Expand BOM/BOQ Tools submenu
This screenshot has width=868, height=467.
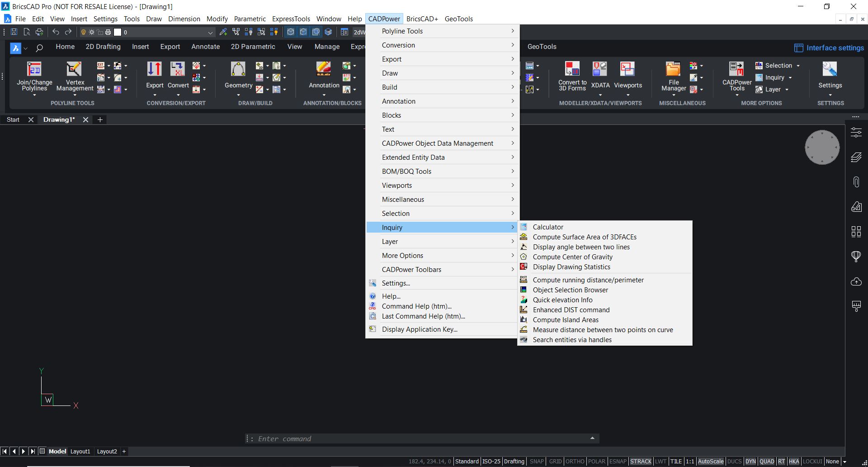pos(442,172)
